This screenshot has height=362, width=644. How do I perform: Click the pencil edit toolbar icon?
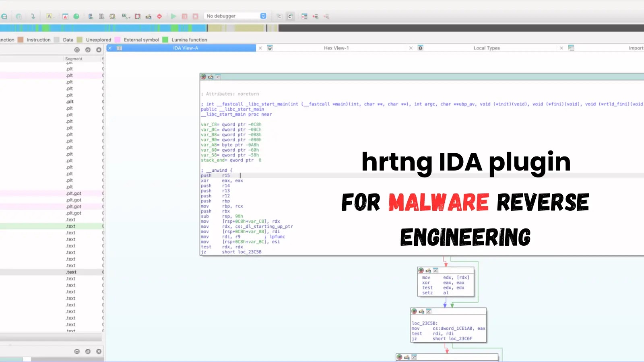[x=149, y=16]
